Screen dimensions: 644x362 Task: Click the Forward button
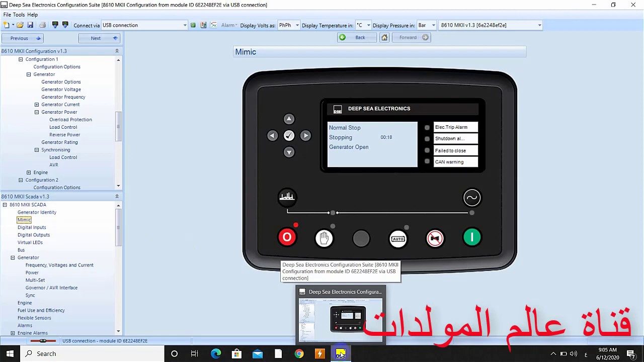click(411, 37)
